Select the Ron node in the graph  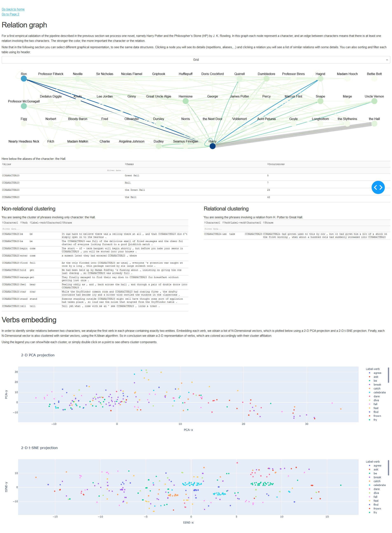click(24, 79)
